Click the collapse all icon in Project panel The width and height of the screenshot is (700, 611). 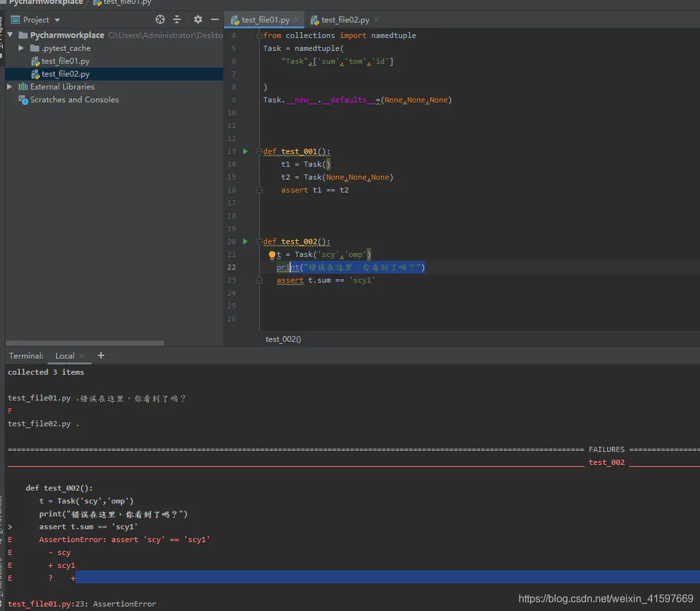(177, 19)
